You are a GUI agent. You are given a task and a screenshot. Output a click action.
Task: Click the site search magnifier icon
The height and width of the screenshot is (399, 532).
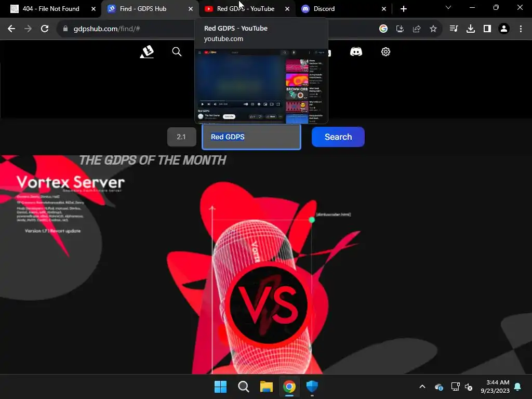(x=177, y=52)
